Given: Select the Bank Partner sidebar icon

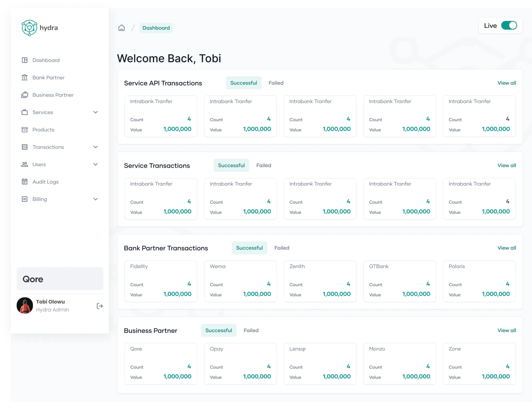Looking at the screenshot, I should (x=25, y=78).
